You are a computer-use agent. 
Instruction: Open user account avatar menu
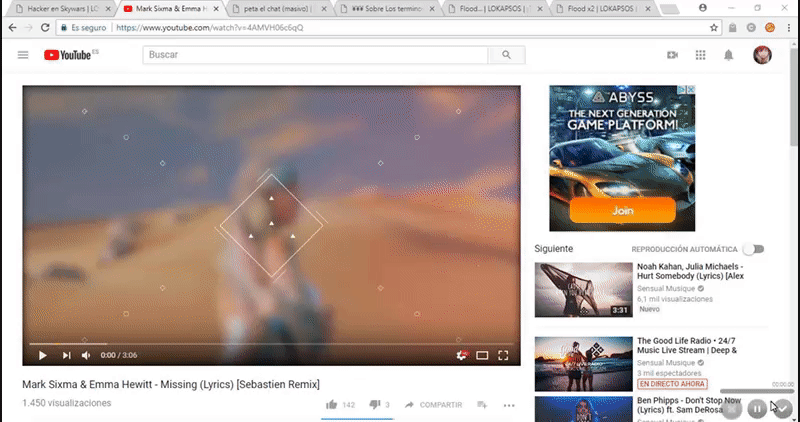click(762, 55)
